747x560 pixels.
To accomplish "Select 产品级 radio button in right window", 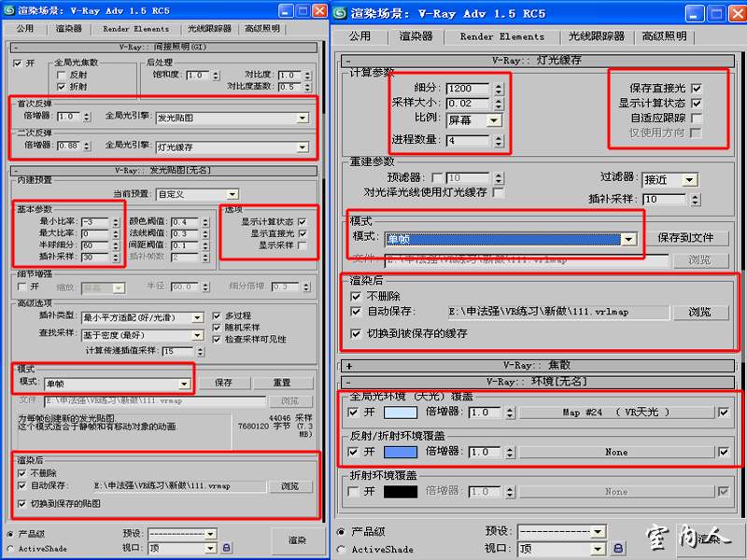I will click(x=341, y=531).
